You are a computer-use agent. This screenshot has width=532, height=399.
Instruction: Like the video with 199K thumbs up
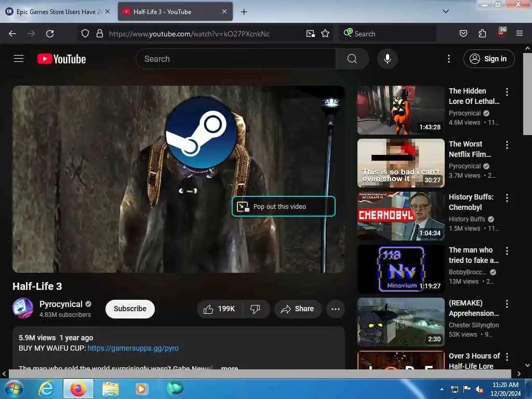tap(219, 309)
